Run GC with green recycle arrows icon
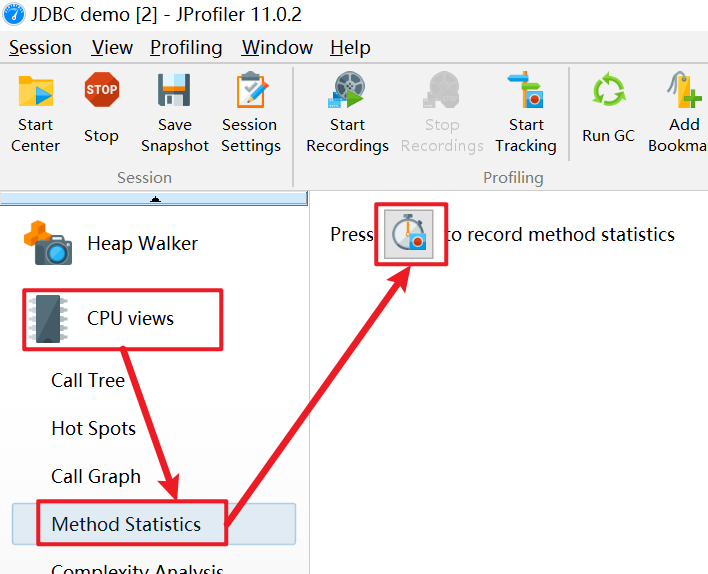The image size is (708, 574). click(609, 89)
